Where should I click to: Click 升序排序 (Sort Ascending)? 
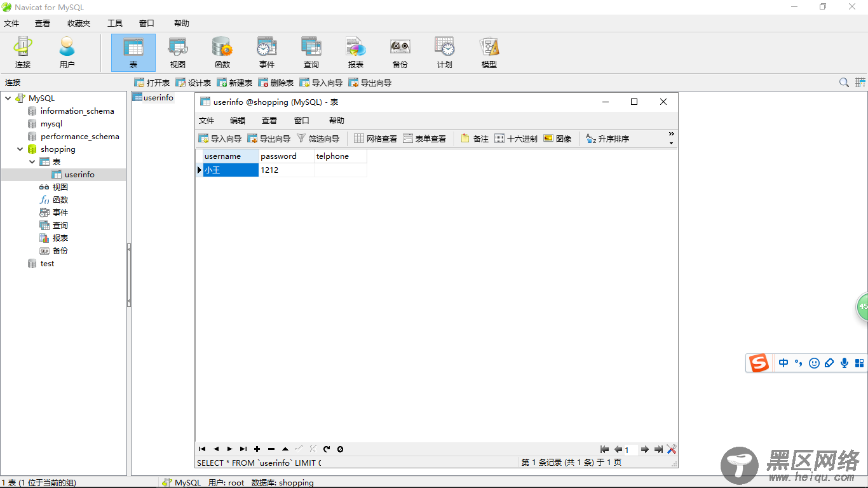pyautogui.click(x=607, y=139)
